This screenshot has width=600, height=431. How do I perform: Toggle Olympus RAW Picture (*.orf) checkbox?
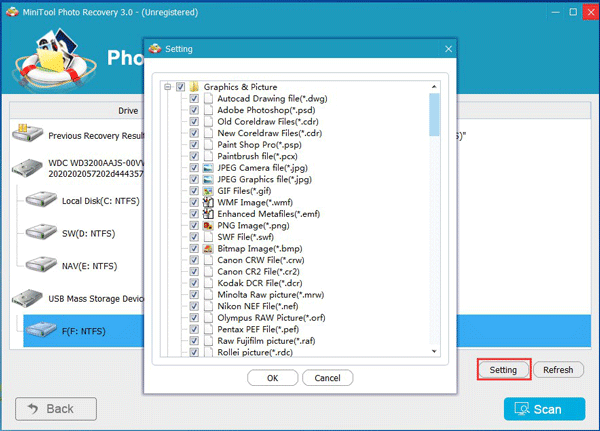click(194, 318)
